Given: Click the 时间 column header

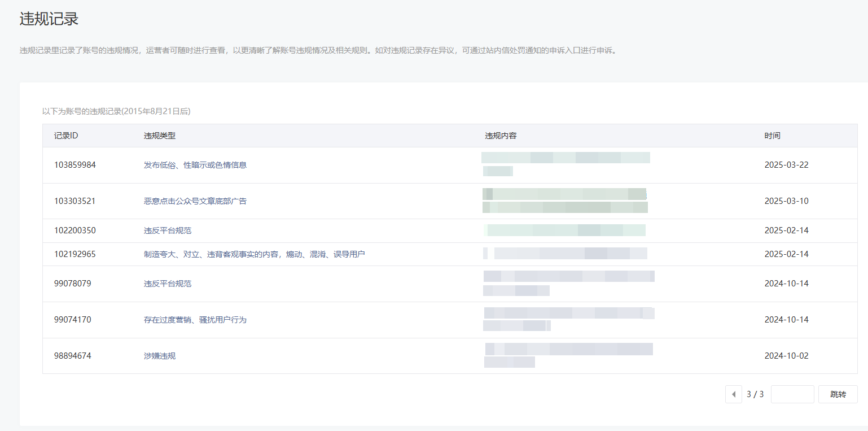Looking at the screenshot, I should [x=773, y=136].
